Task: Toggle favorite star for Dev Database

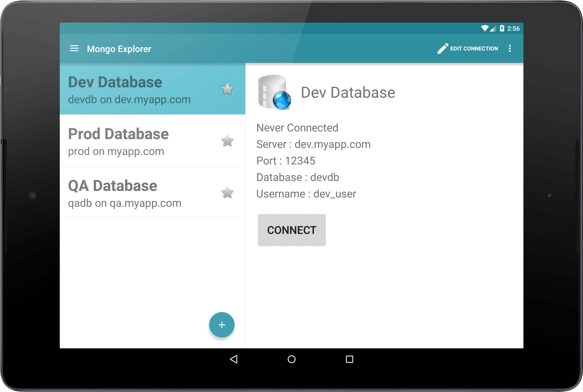Action: 227,89
